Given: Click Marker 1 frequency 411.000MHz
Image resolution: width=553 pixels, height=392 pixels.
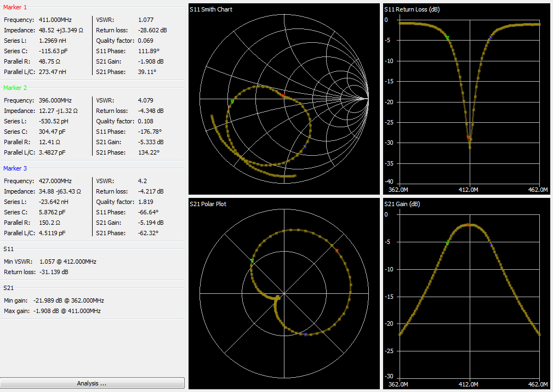Looking at the screenshot, I should tap(55, 20).
